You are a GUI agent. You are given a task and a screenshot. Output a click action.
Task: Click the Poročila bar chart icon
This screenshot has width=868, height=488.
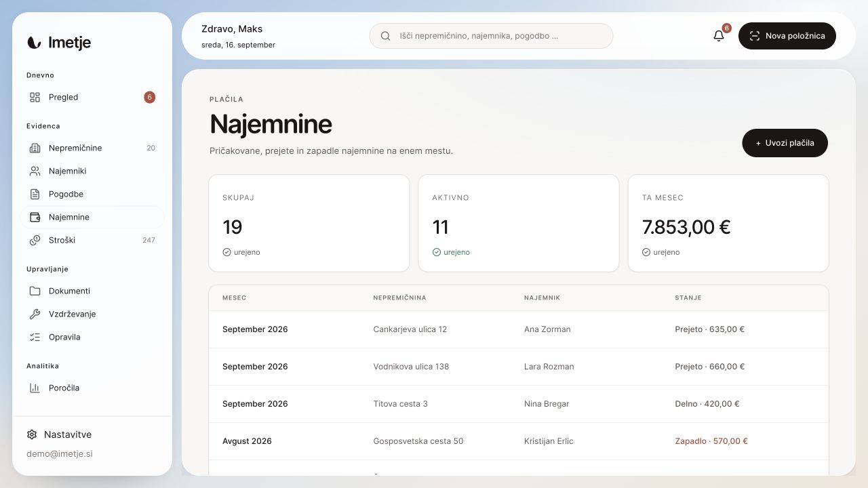click(x=35, y=388)
